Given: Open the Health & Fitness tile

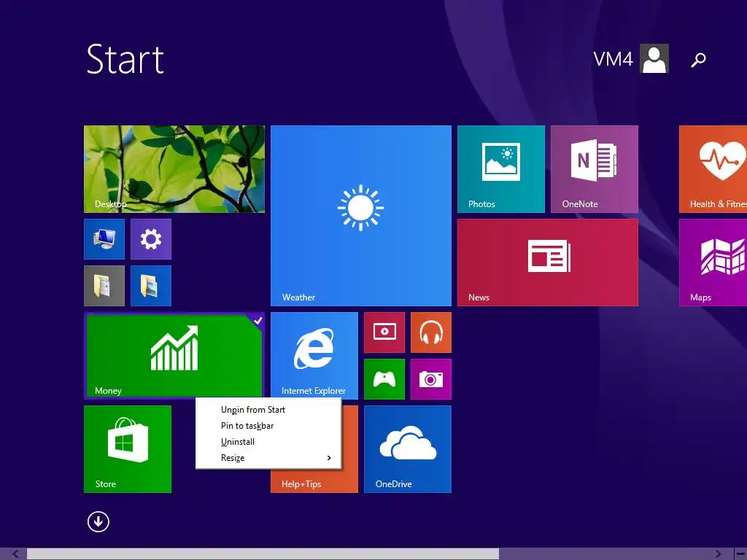Looking at the screenshot, I should [713, 169].
